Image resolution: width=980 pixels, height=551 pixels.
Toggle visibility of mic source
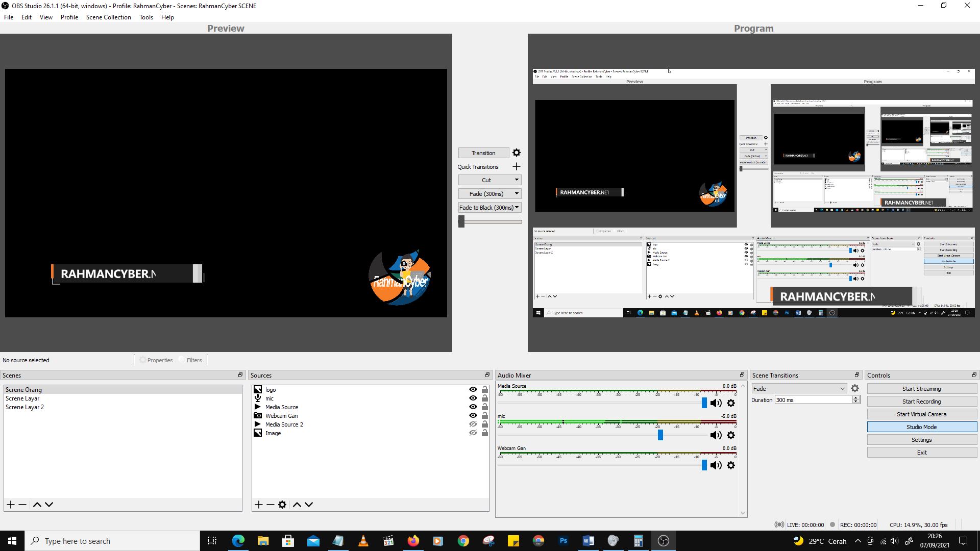(473, 398)
